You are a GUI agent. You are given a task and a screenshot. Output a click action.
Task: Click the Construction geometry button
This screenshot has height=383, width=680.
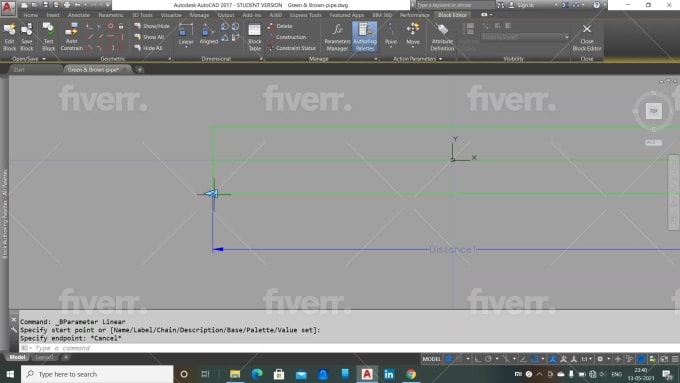point(287,37)
